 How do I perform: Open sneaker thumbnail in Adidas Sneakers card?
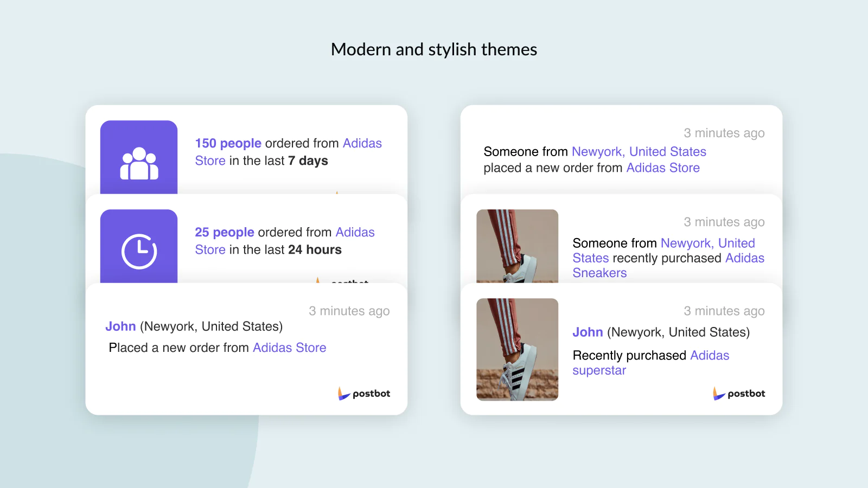[x=517, y=246]
